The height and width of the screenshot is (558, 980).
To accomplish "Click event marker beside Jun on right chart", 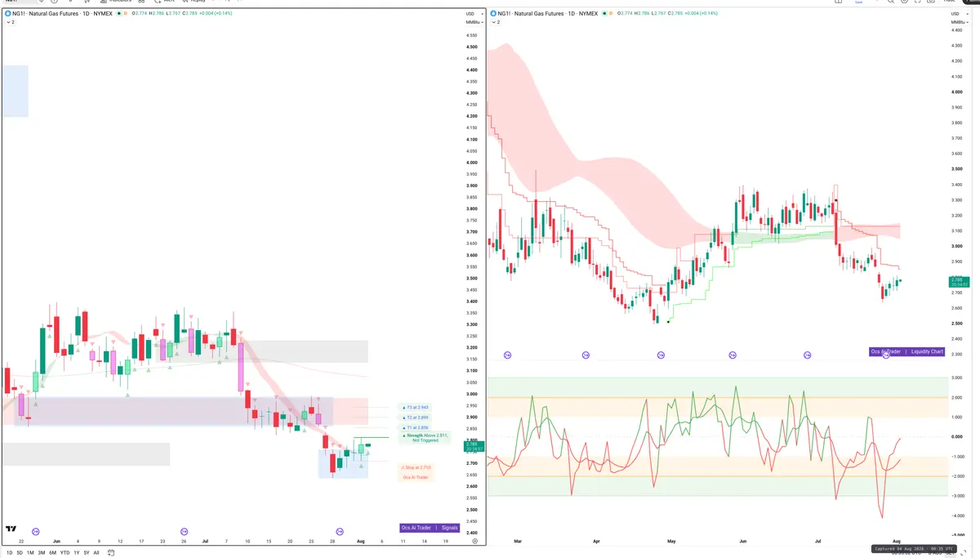I will pyautogui.click(x=733, y=355).
